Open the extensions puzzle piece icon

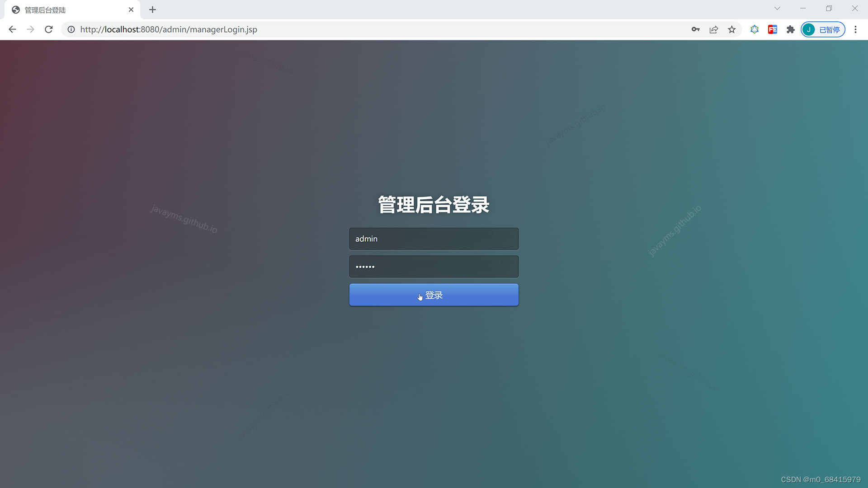[x=790, y=29]
